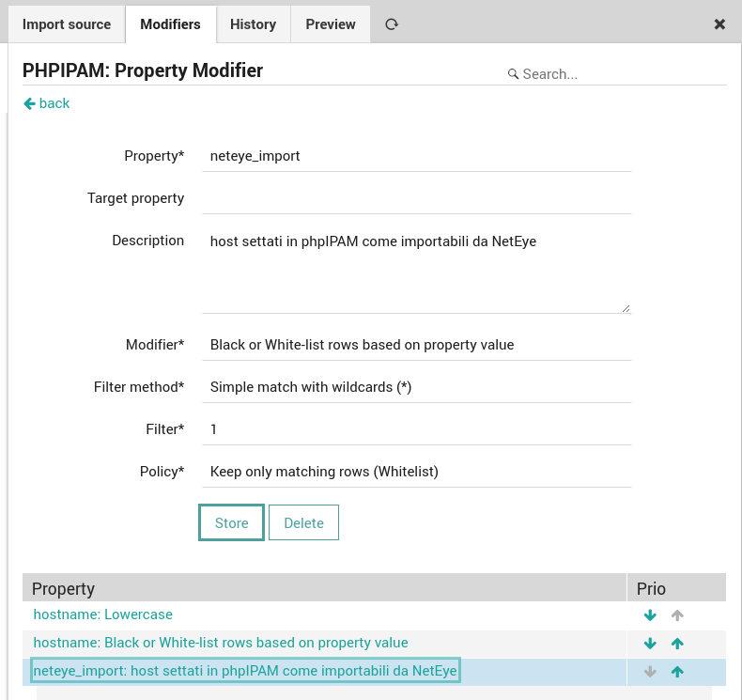Move hostname Black or White-list row down
The width and height of the screenshot is (742, 700).
[650, 644]
